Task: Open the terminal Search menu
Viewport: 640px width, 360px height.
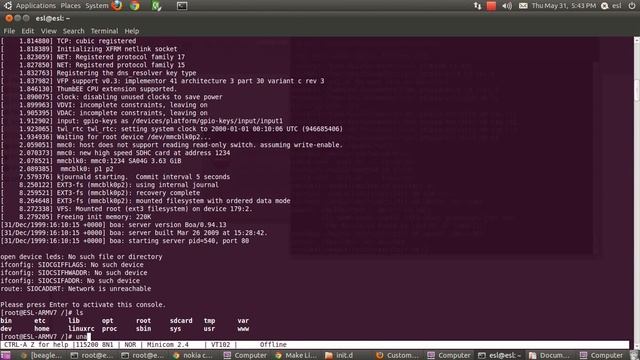Action: coord(73,31)
